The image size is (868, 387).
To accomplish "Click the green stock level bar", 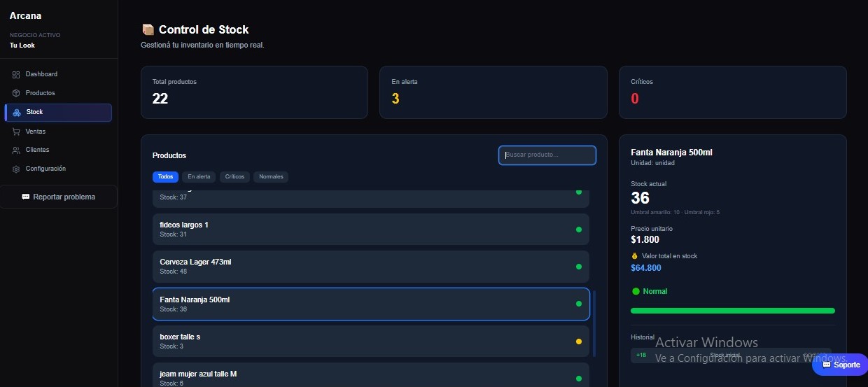I will click(732, 311).
